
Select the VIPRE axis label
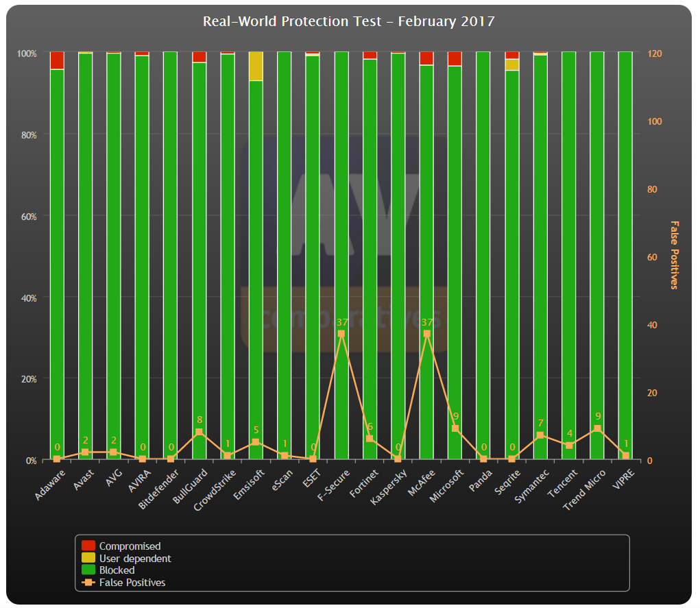624,479
